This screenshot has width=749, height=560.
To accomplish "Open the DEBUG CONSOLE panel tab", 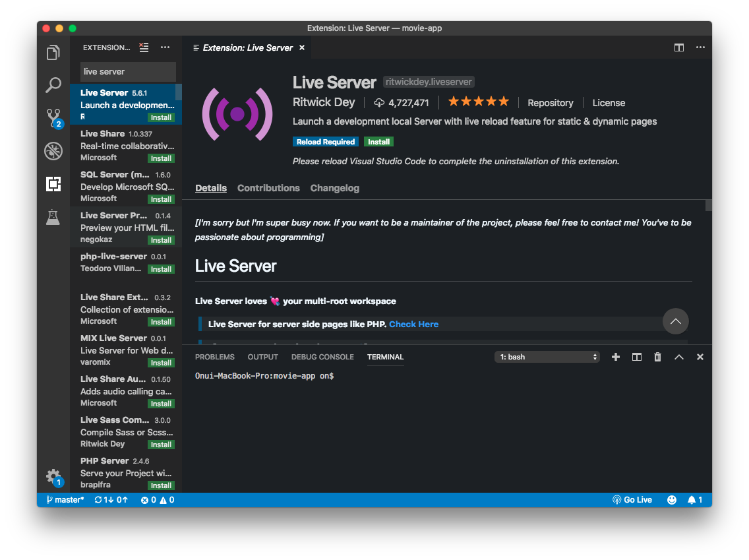I will (322, 357).
